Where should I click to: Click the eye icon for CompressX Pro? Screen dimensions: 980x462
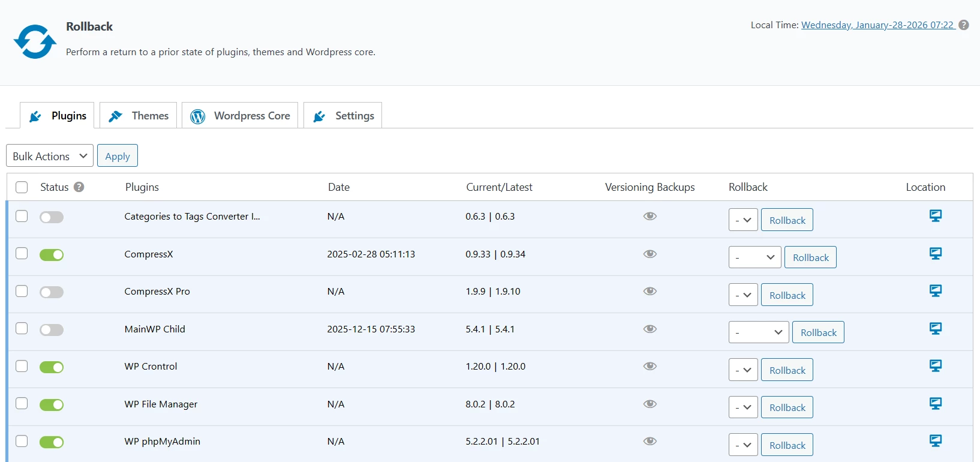(650, 291)
